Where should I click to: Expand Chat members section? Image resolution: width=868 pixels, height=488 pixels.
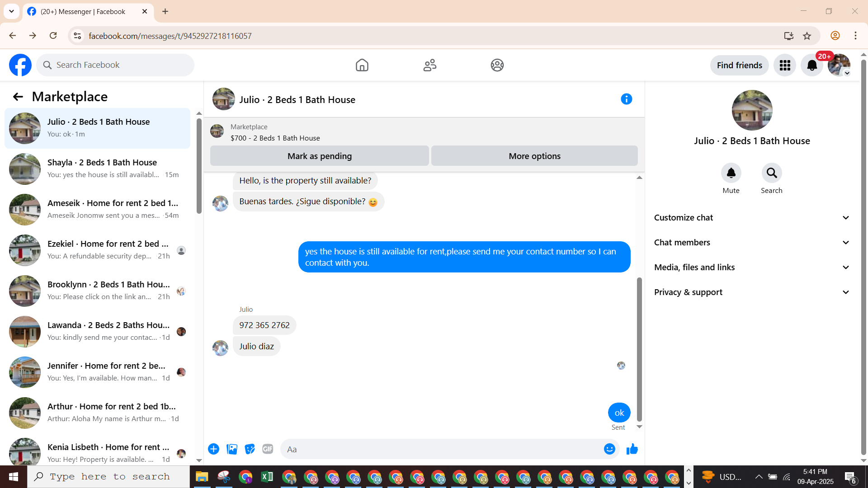(752, 243)
